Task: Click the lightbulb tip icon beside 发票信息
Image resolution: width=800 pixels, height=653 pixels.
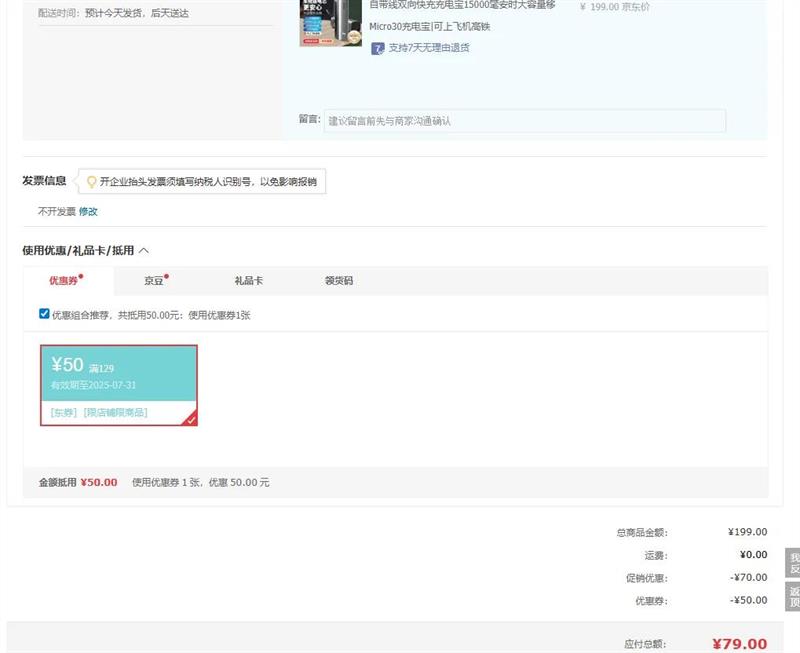Action: click(92, 182)
